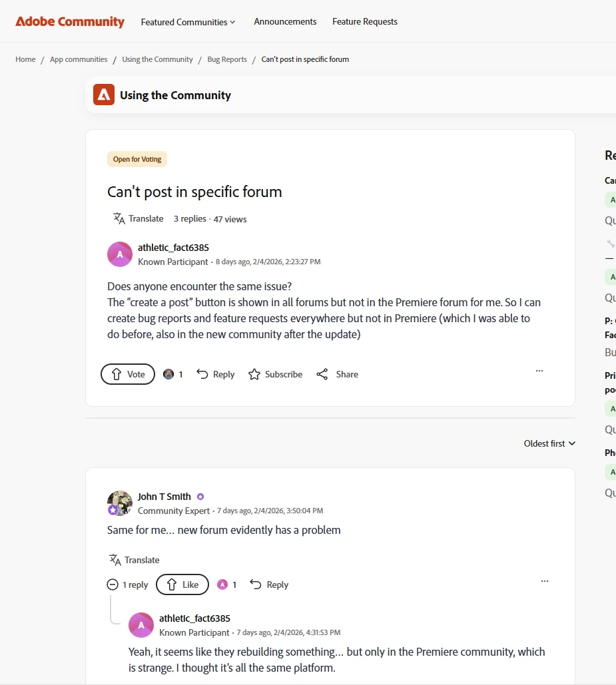
Task: Open athletic_fact6385 avatar in nested reply
Action: pos(141,625)
